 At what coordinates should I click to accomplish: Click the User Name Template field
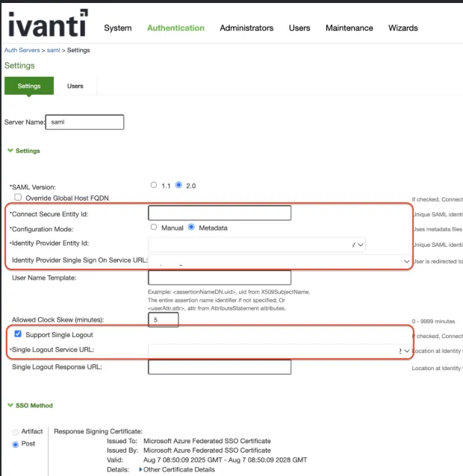(x=220, y=278)
